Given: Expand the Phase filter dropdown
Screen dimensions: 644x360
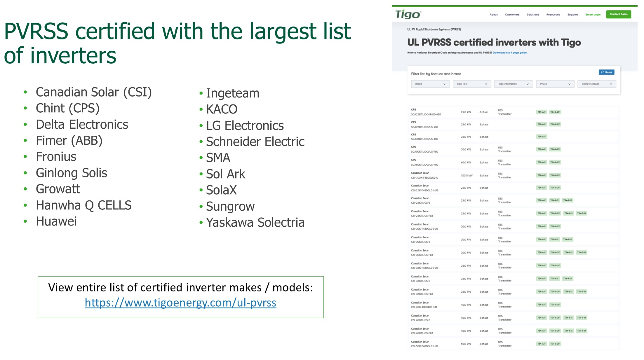Looking at the screenshot, I should (555, 84).
